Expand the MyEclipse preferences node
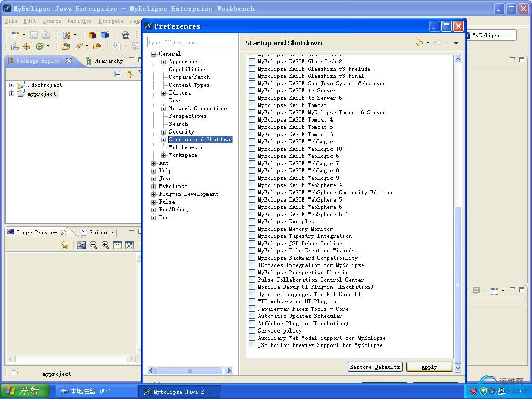This screenshot has width=532, height=399. (154, 187)
